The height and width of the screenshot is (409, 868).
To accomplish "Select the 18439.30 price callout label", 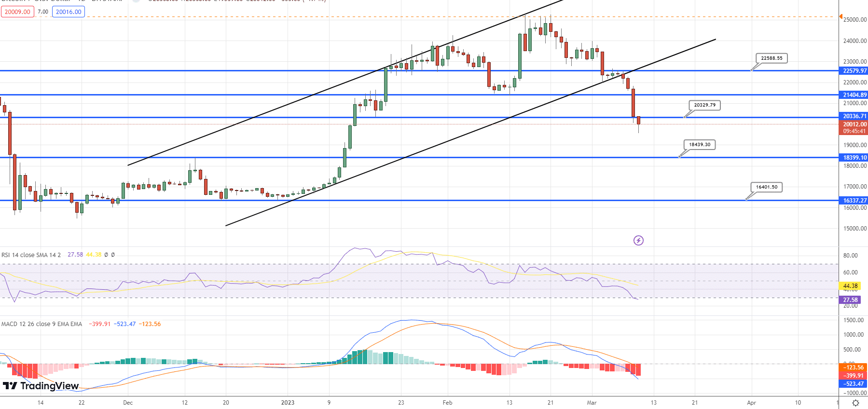I will 700,144.
